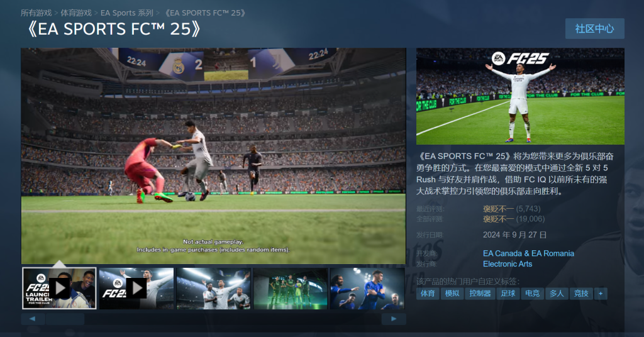The height and width of the screenshot is (337, 644).
Task: Go to 体育游戏 breadcrumb
Action: (x=76, y=13)
